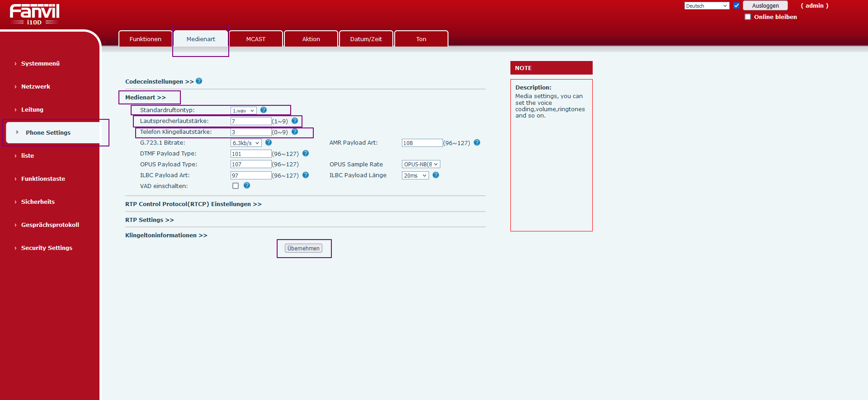The height and width of the screenshot is (400, 868).
Task: Expand the RTP Settings section
Action: 150,220
